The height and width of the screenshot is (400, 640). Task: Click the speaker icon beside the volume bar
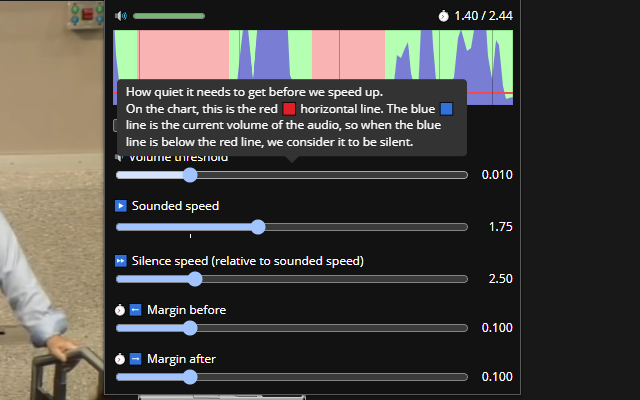pyautogui.click(x=121, y=16)
